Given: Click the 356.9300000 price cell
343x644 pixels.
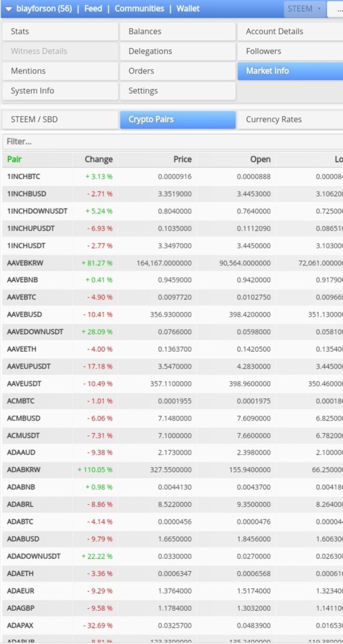Looking at the screenshot, I should tap(171, 315).
